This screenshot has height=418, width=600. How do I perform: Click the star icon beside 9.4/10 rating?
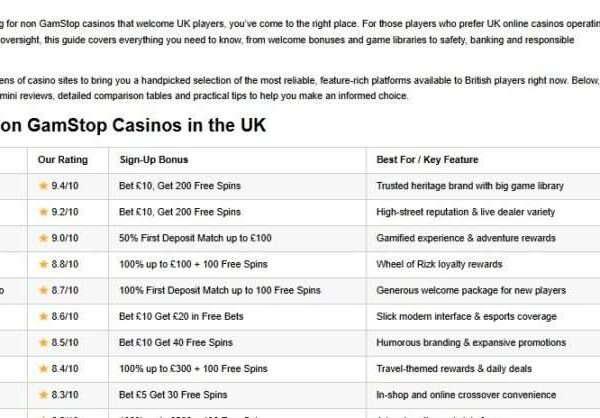(43, 186)
